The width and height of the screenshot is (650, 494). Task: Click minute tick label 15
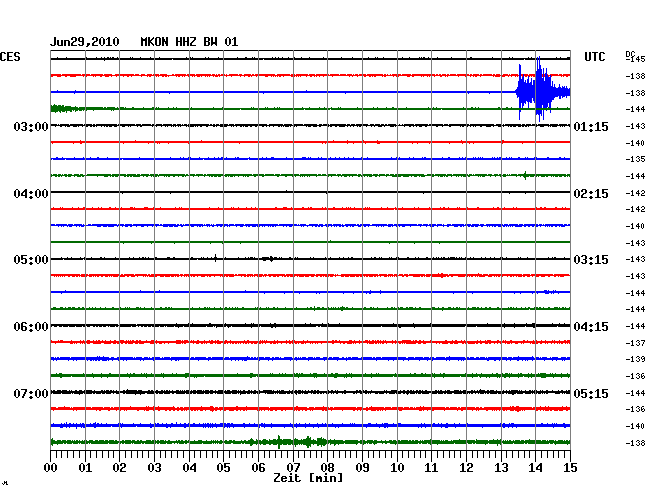point(570,467)
